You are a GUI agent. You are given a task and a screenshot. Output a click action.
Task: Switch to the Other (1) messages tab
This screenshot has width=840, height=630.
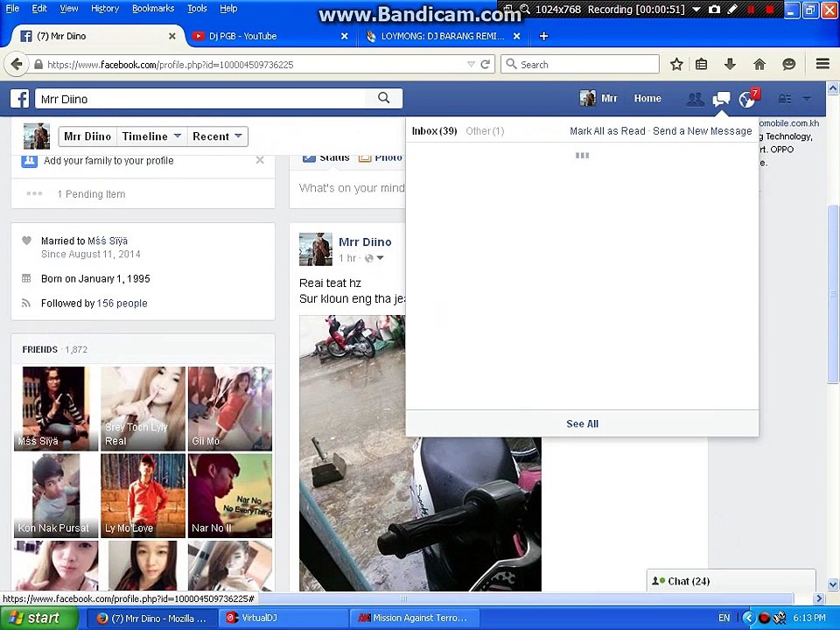click(485, 131)
